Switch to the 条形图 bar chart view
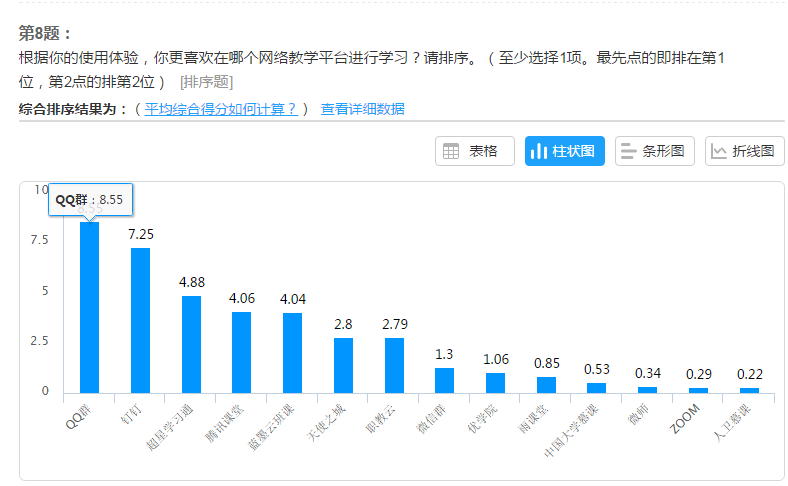Image resolution: width=788 pixels, height=486 pixels. pyautogui.click(x=654, y=151)
